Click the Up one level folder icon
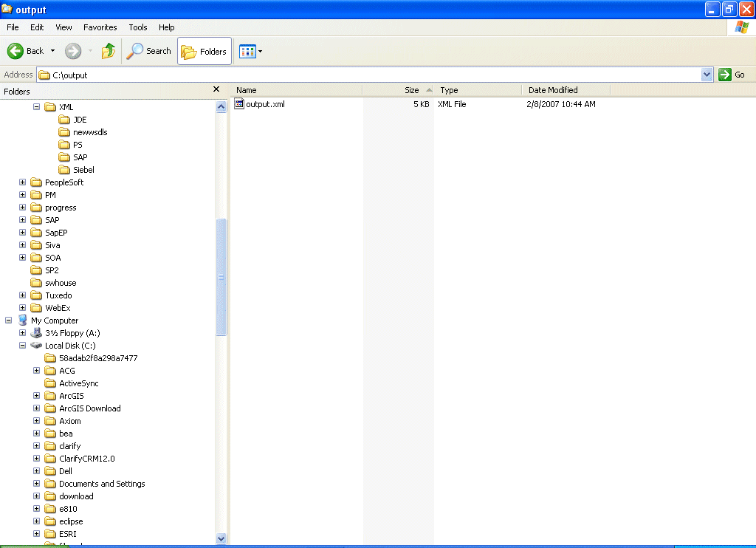Viewport: 756px width, 548px height. pos(108,51)
